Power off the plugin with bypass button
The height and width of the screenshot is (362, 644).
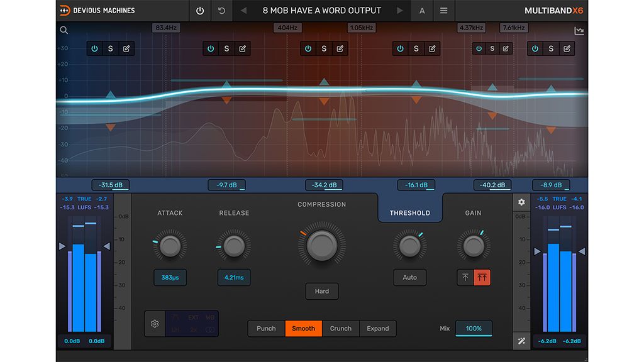199,10
